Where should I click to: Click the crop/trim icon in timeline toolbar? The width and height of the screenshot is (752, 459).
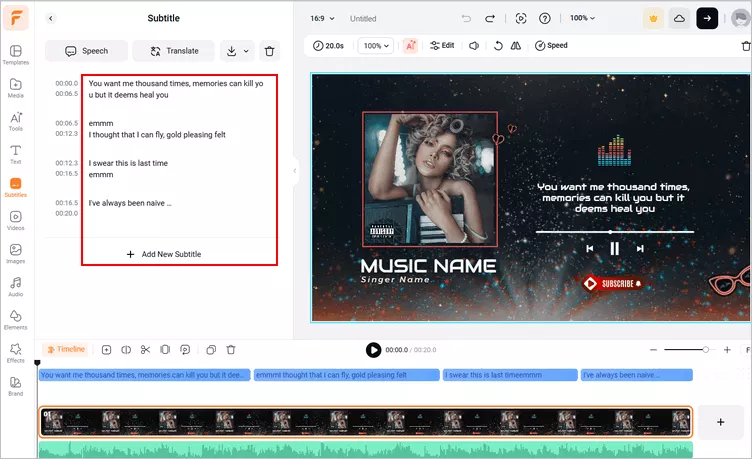click(165, 350)
